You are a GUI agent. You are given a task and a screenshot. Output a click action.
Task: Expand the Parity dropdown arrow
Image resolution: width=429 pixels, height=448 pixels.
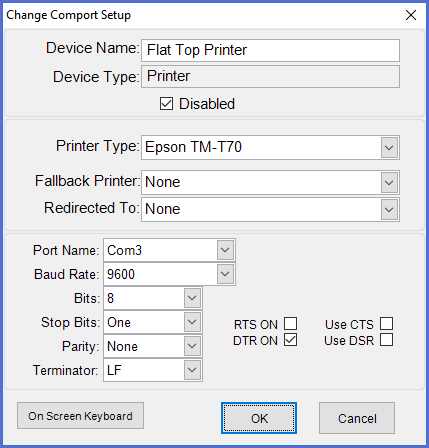point(192,346)
